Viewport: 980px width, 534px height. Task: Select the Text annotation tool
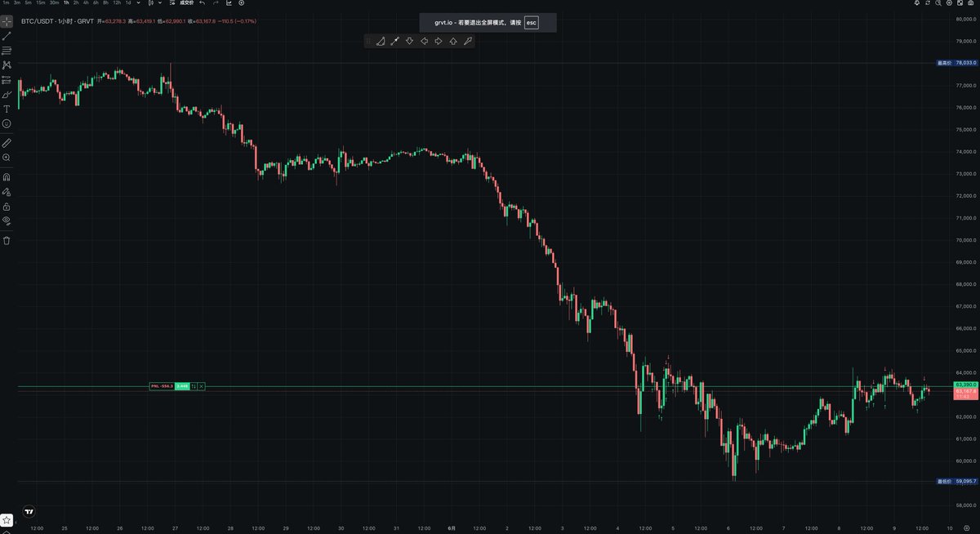tap(7, 109)
